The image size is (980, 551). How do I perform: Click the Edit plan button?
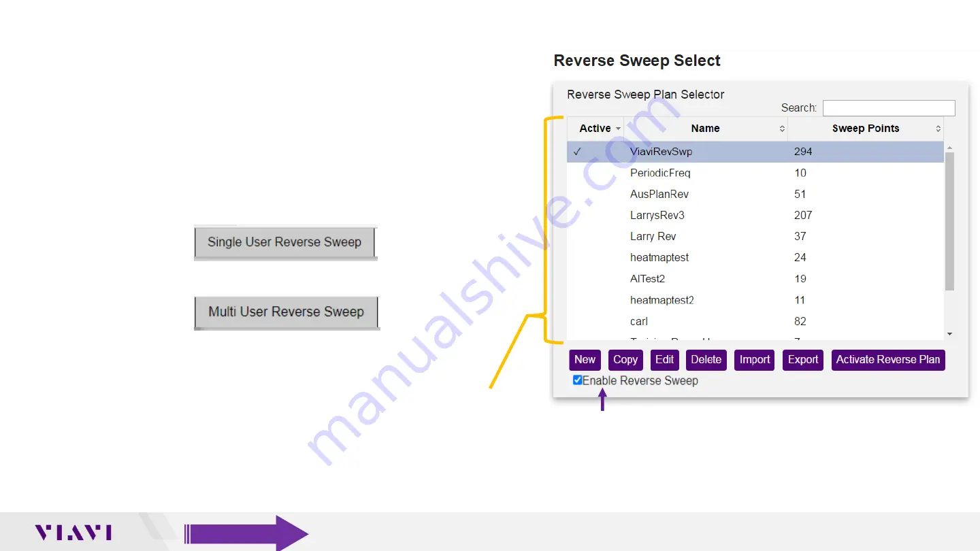coord(664,360)
